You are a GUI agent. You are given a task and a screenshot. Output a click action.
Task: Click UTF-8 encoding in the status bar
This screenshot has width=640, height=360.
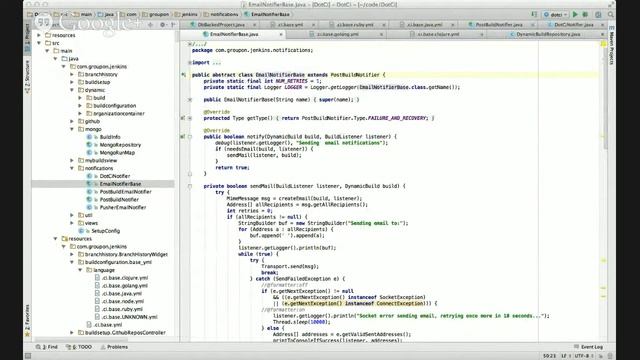tap(584, 356)
